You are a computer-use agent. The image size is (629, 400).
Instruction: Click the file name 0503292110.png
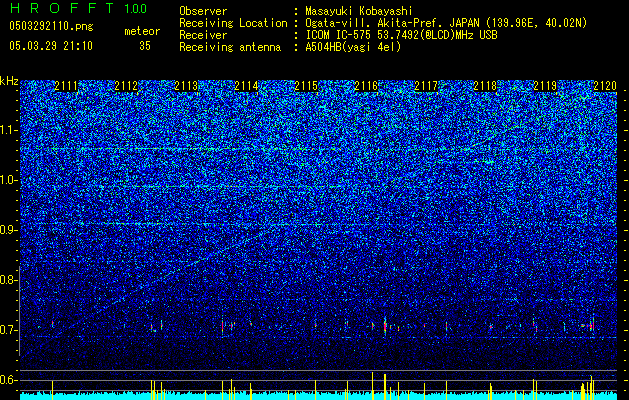pyautogui.click(x=51, y=27)
